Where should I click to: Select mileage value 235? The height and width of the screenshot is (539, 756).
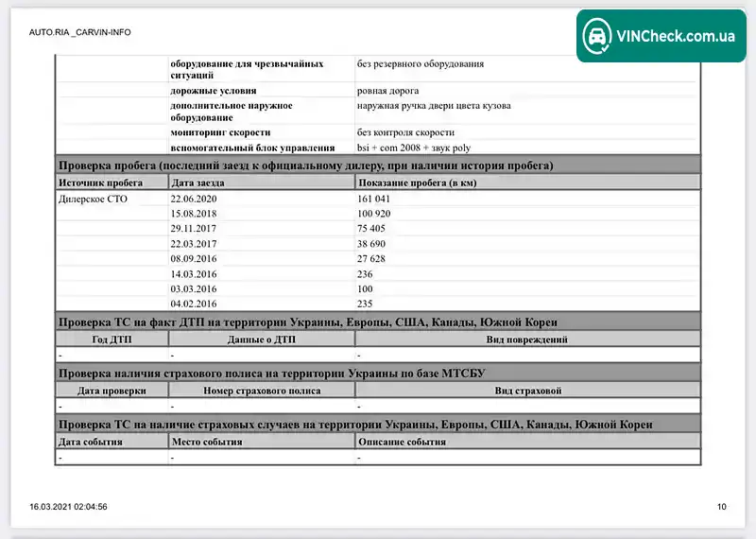[365, 304]
